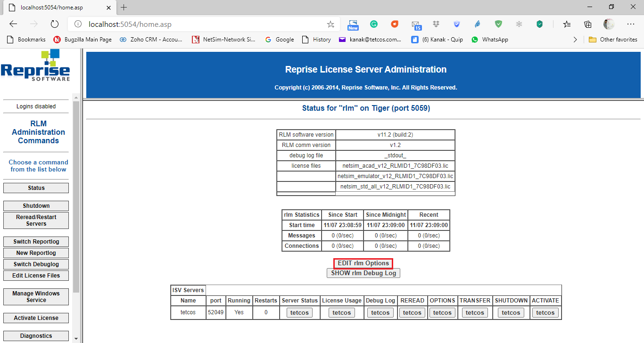The image size is (644, 343).
Task: Open Bugzilla Main Page bookmark
Action: pyautogui.click(x=83, y=40)
